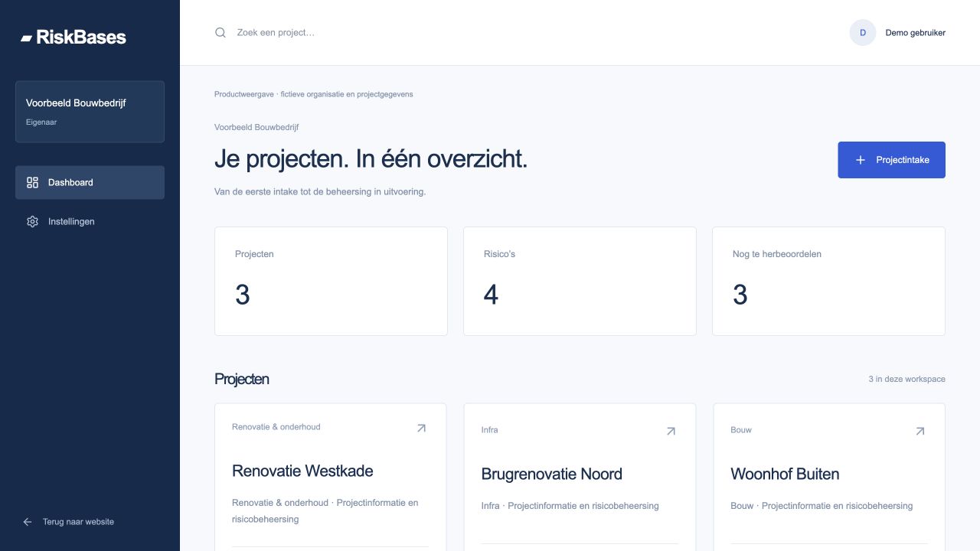
Task: Click the 'Projecten' section heading
Action: coord(242,379)
